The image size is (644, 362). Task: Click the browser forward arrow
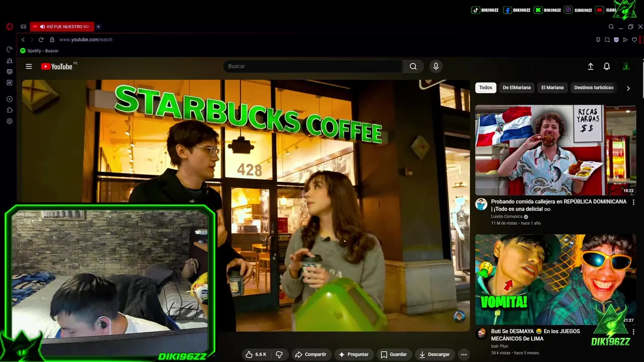(32, 40)
